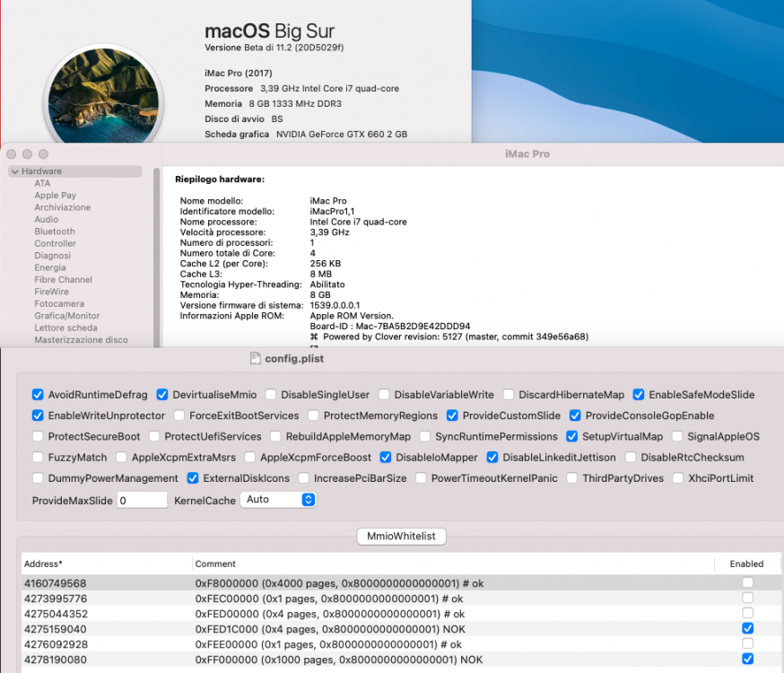Click the Comment column header
This screenshot has height=673, width=784.
coord(453,564)
